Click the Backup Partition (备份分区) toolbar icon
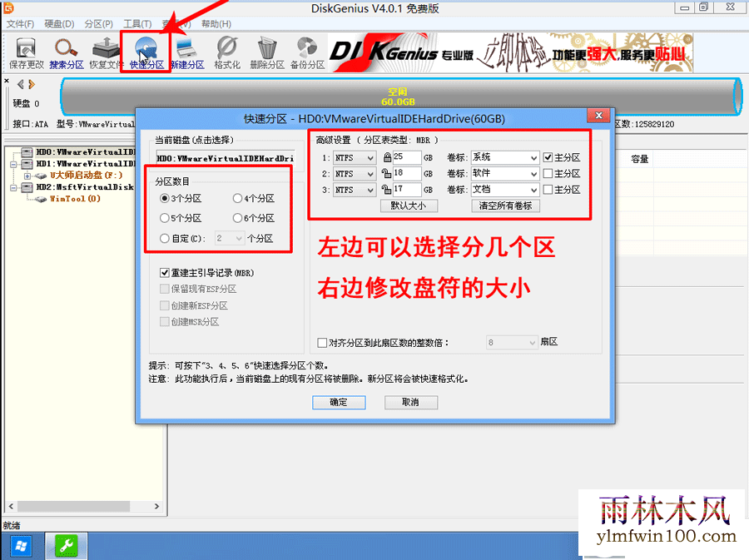The height and width of the screenshot is (560, 749). tap(307, 53)
